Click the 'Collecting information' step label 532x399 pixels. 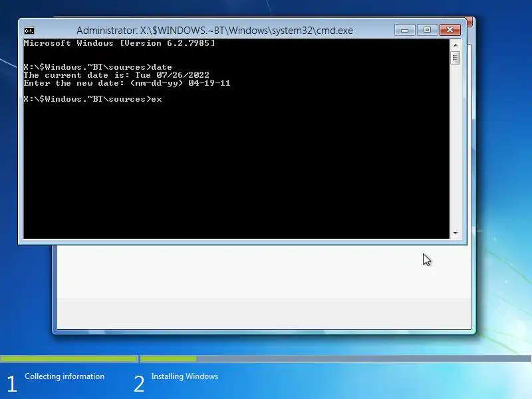[65, 376]
